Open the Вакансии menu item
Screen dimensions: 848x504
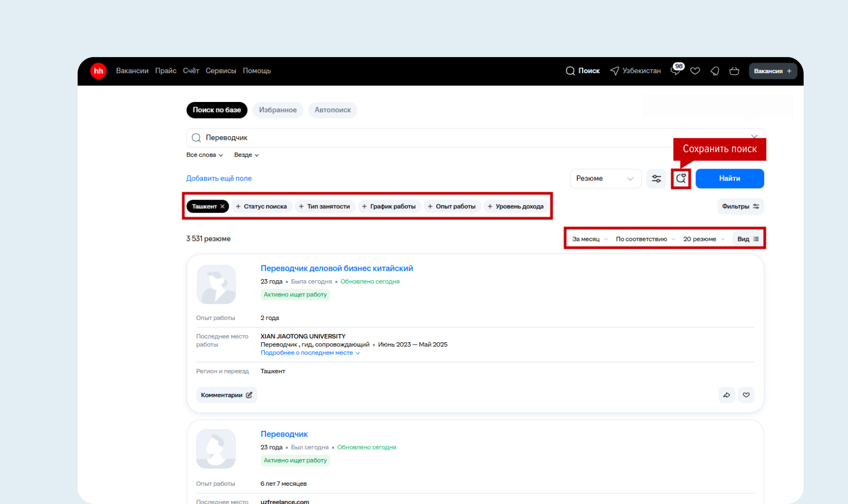point(132,71)
